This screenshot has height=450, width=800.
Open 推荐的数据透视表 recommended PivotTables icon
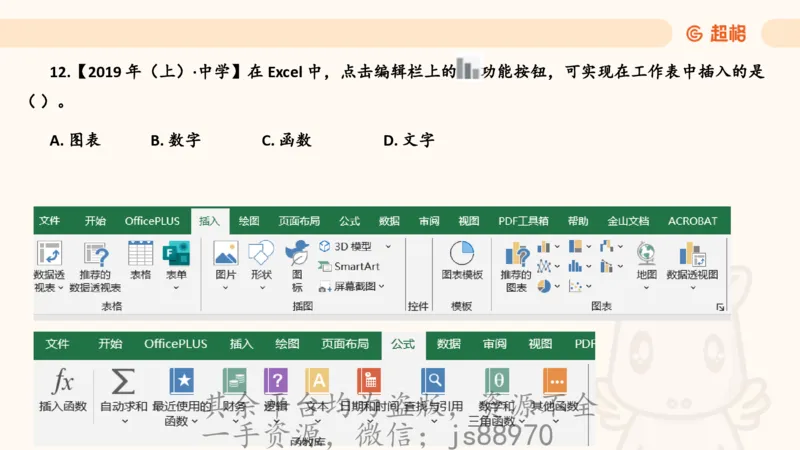pyautogui.click(x=95, y=254)
